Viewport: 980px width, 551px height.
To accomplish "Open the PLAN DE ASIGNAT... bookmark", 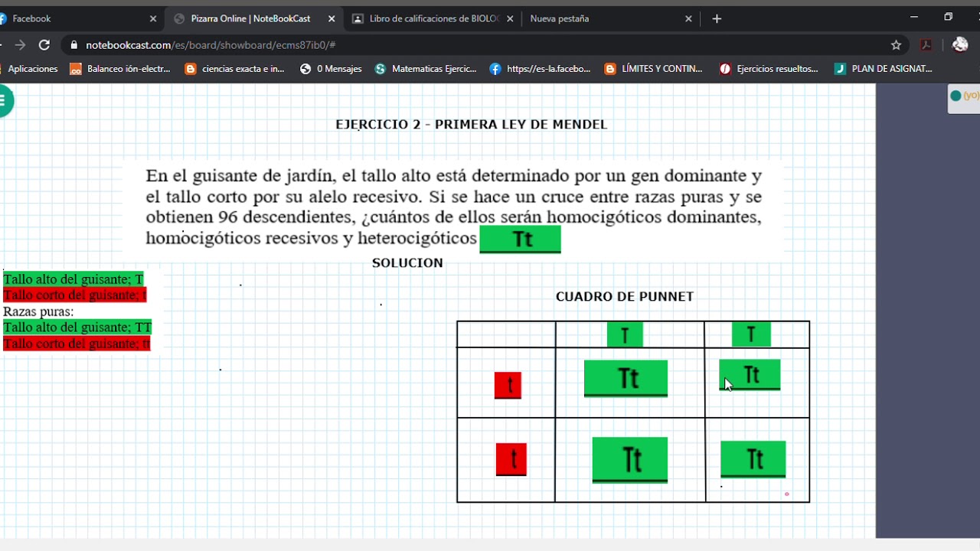I will tap(884, 69).
